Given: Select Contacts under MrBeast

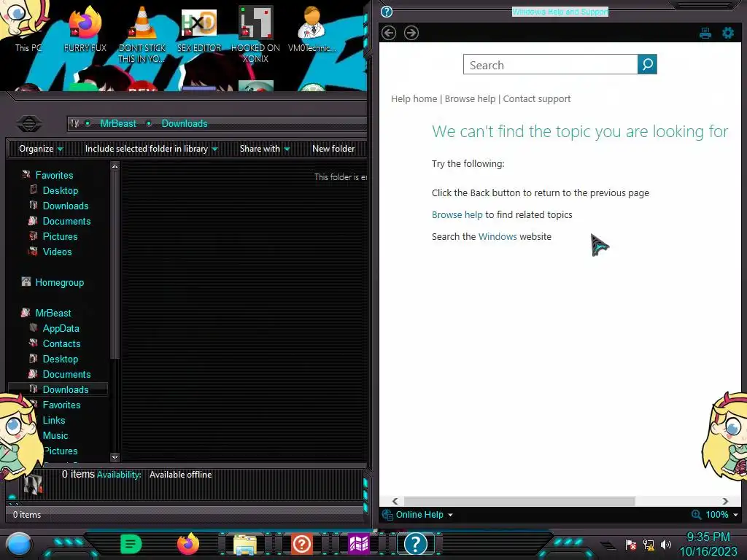Looking at the screenshot, I should (61, 343).
